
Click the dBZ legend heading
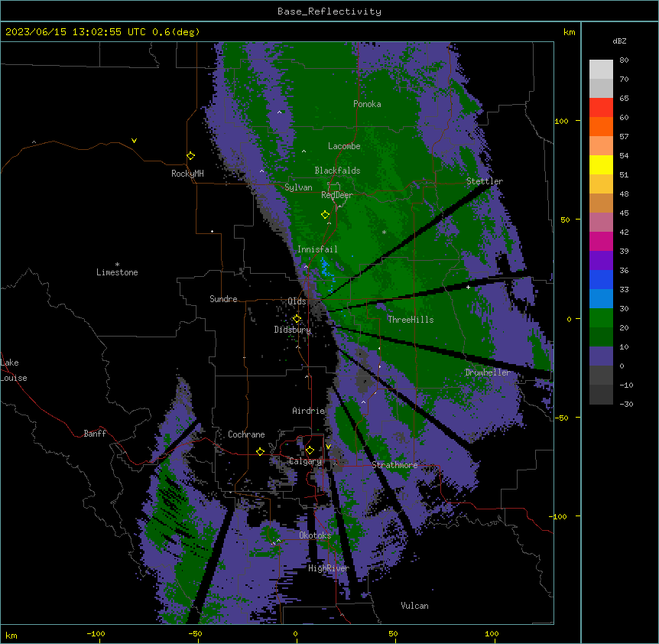[x=619, y=41]
